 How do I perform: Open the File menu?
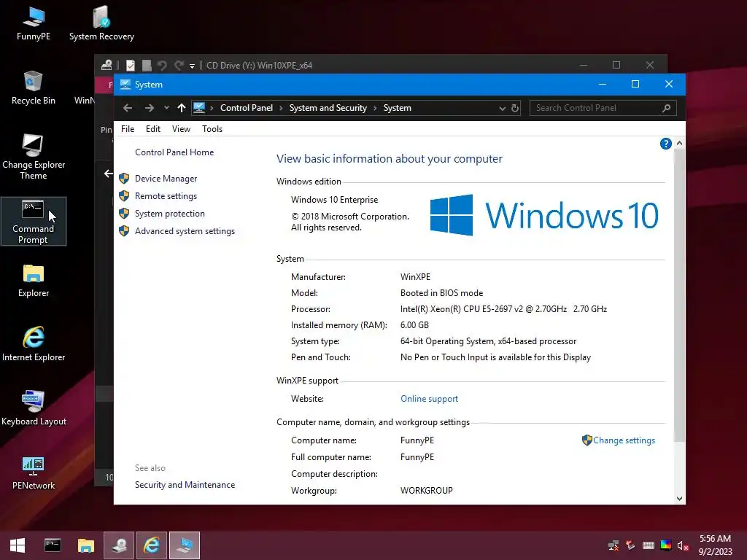tap(128, 129)
